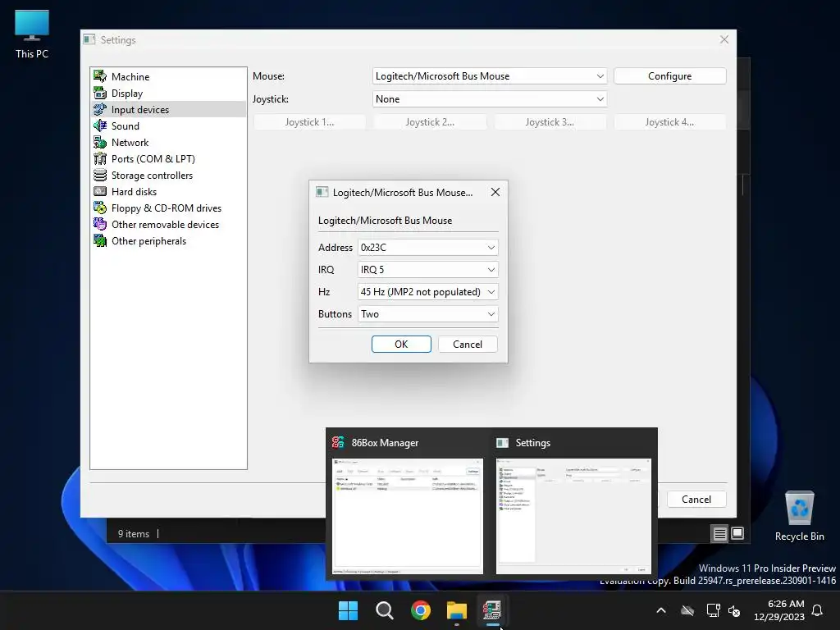Click the Ports (COM & LPT) icon

[x=100, y=158]
